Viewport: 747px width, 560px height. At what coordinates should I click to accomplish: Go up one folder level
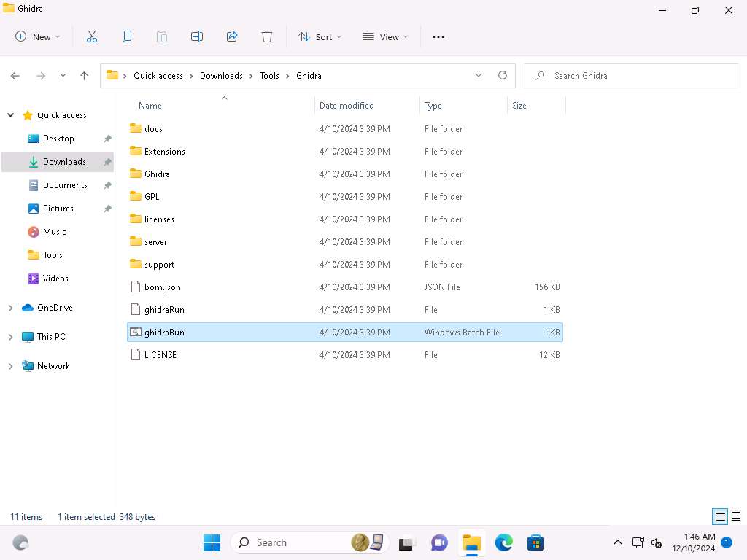(x=84, y=75)
